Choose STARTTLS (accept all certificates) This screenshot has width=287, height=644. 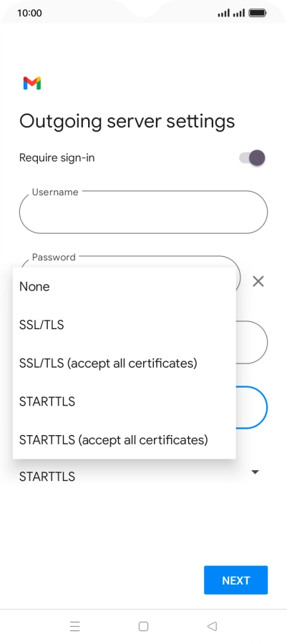pyautogui.click(x=125, y=440)
